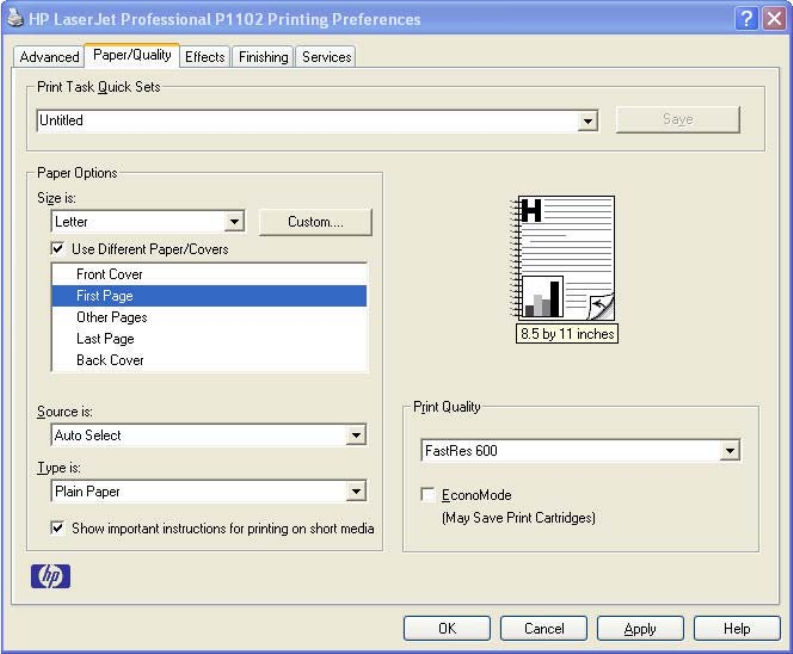Click the question mark help icon
The width and height of the screenshot is (793, 654).
point(746,19)
